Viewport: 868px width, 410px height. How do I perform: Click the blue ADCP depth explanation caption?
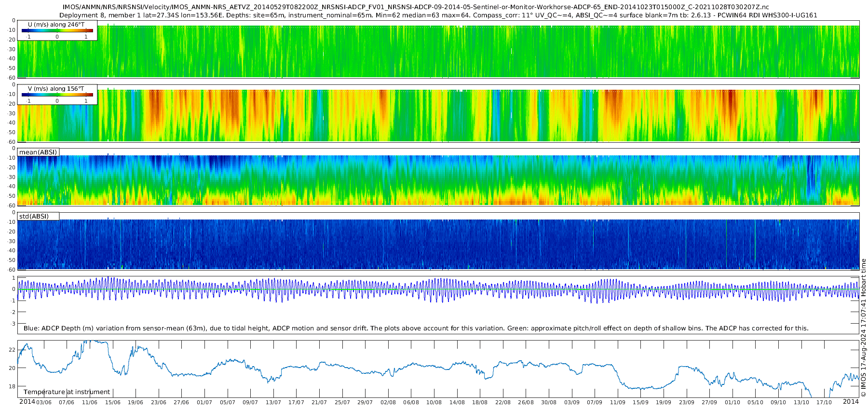tap(416, 328)
